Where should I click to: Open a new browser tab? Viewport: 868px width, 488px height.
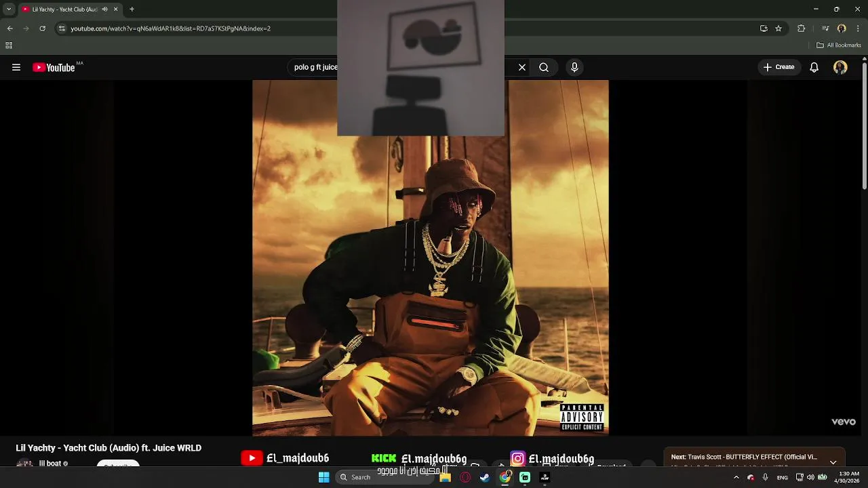[132, 9]
